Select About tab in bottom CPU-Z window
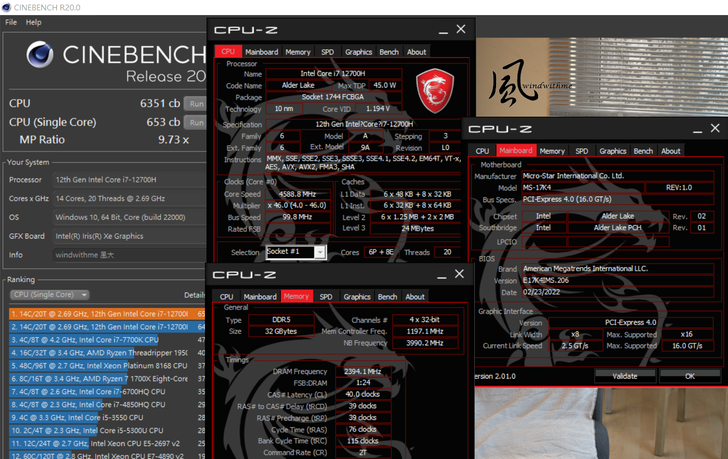The width and height of the screenshot is (728, 459). coord(415,297)
